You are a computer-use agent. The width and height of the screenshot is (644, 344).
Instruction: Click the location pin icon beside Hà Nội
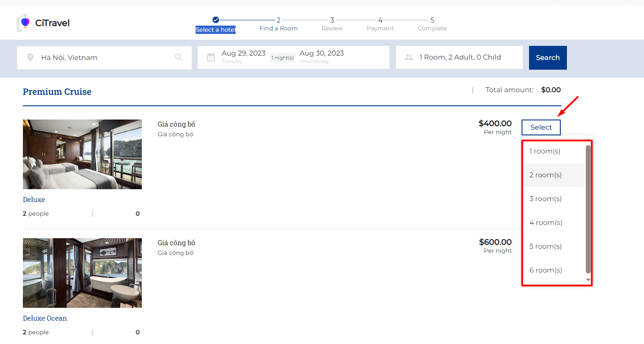[30, 57]
